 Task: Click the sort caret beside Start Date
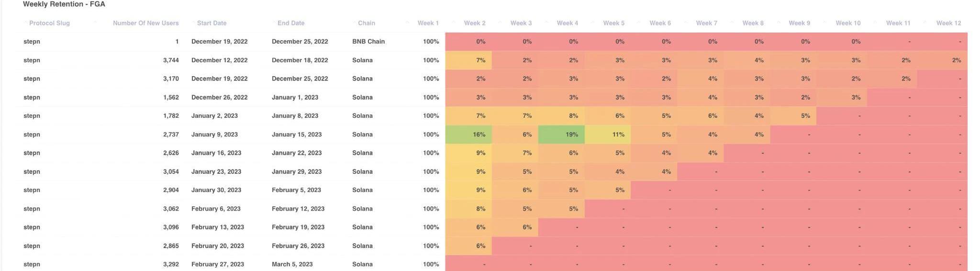[193, 23]
